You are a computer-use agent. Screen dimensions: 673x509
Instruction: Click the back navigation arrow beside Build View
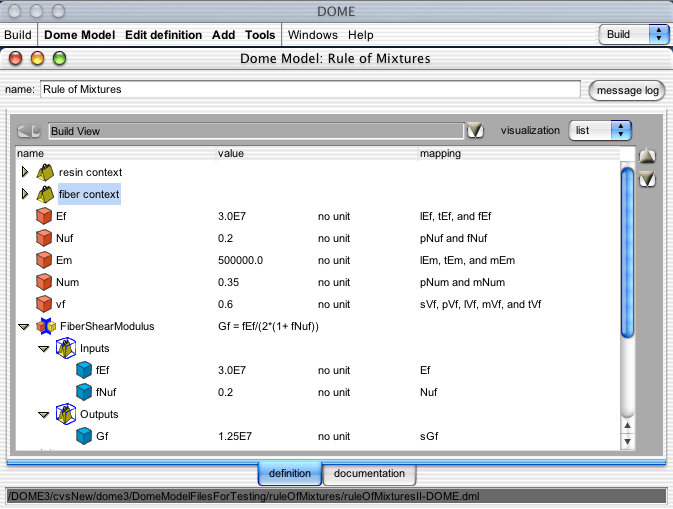[x=29, y=131]
